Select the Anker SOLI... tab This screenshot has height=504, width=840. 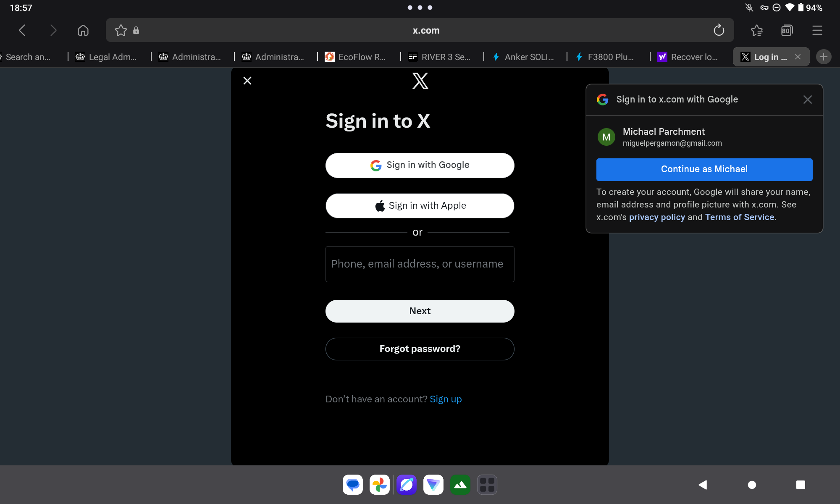523,57
